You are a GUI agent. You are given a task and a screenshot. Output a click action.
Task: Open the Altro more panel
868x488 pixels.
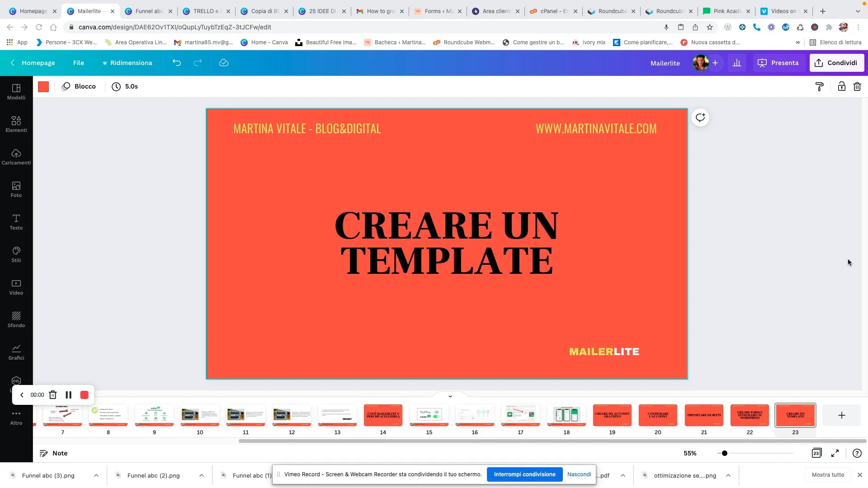16,418
